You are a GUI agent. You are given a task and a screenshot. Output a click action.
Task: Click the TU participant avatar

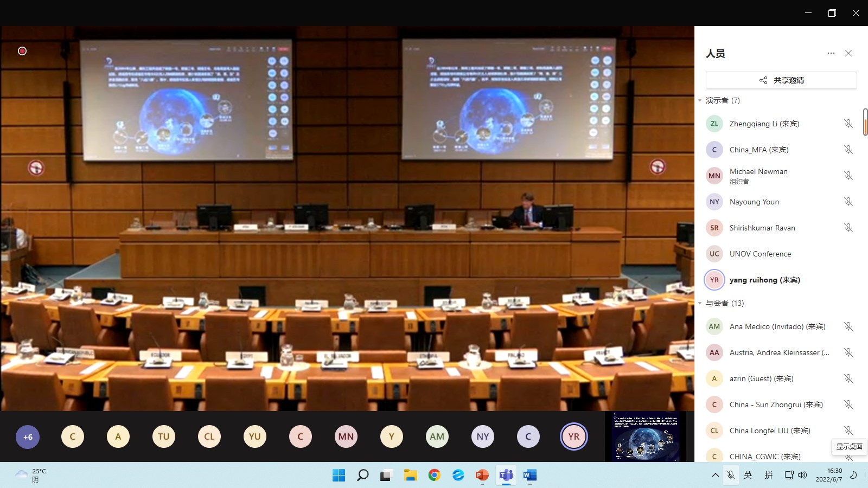coord(164,436)
